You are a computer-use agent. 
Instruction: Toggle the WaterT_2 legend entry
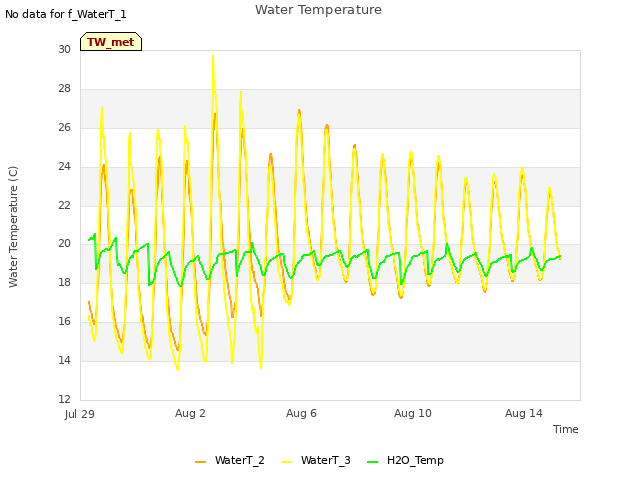coord(230,460)
